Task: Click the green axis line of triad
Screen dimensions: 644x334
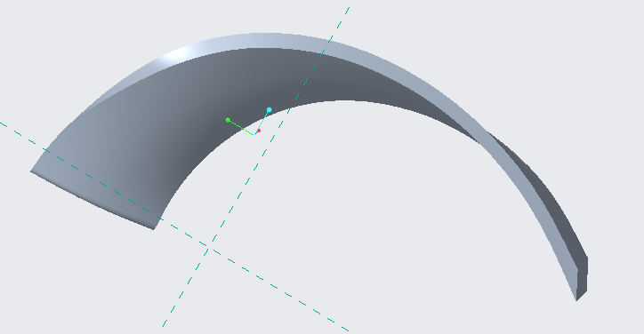Action: click(242, 127)
